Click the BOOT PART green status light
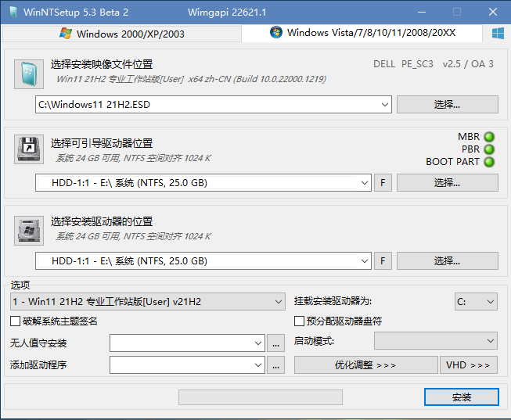This screenshot has width=511, height=420. pyautogui.click(x=489, y=162)
